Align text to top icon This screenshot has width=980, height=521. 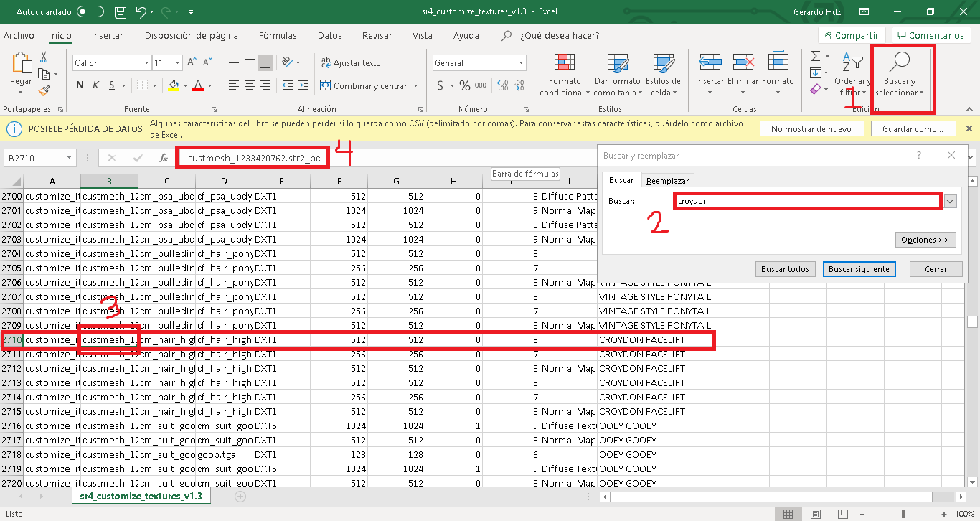coord(232,63)
